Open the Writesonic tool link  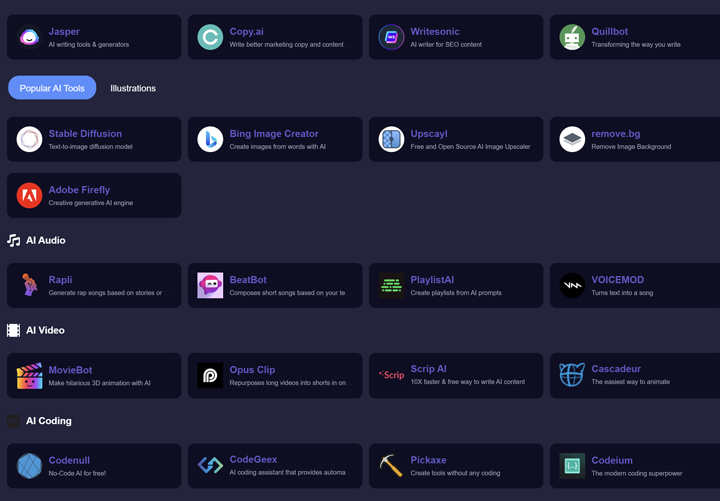(x=435, y=31)
